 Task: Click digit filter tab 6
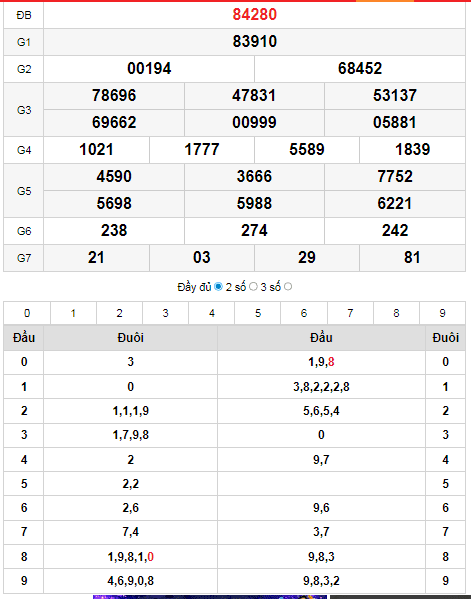(x=304, y=313)
